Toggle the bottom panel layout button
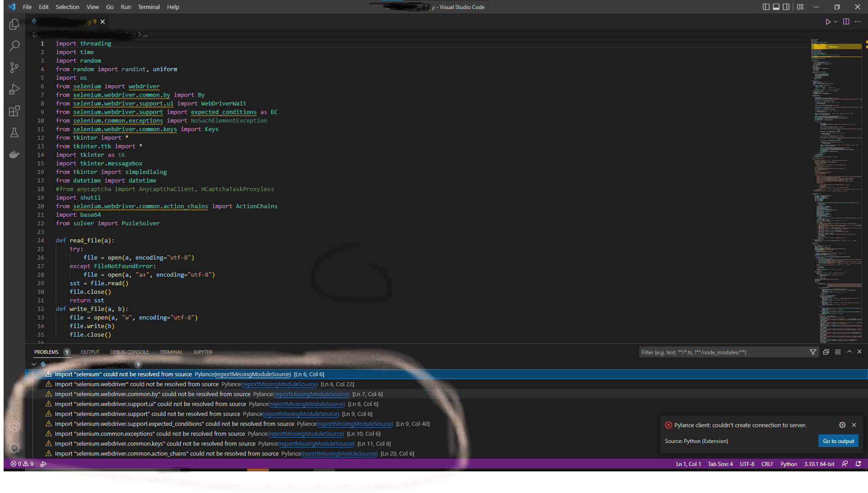The width and height of the screenshot is (868, 493). tap(776, 7)
